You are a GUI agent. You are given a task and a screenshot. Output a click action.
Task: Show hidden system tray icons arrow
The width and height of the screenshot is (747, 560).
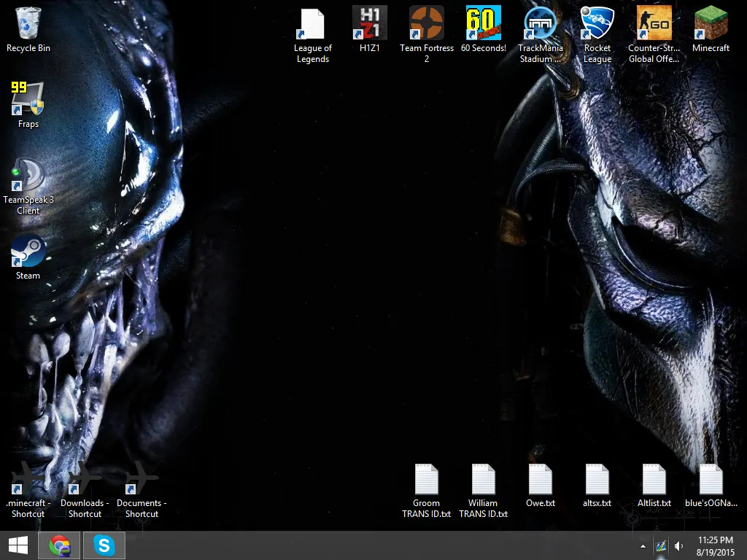643,546
